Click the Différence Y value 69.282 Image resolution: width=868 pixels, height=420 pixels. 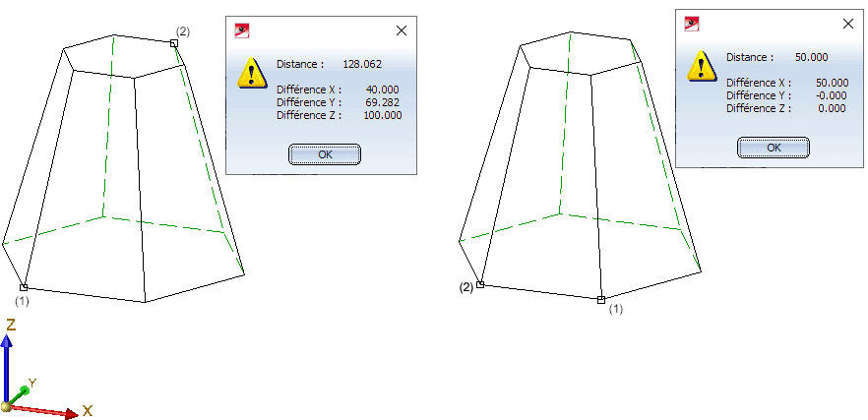coord(383,103)
